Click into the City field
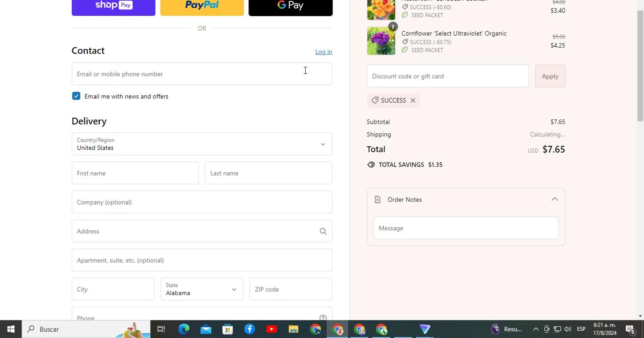The width and height of the screenshot is (644, 338). click(113, 289)
